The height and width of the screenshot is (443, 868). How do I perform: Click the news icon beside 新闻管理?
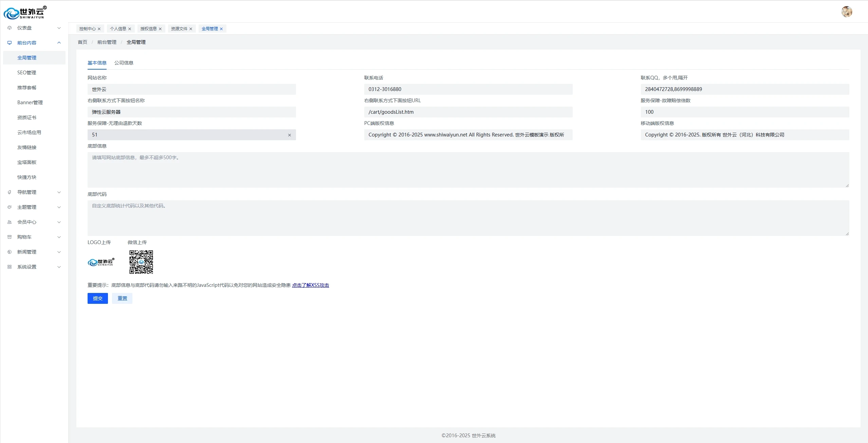(10, 252)
